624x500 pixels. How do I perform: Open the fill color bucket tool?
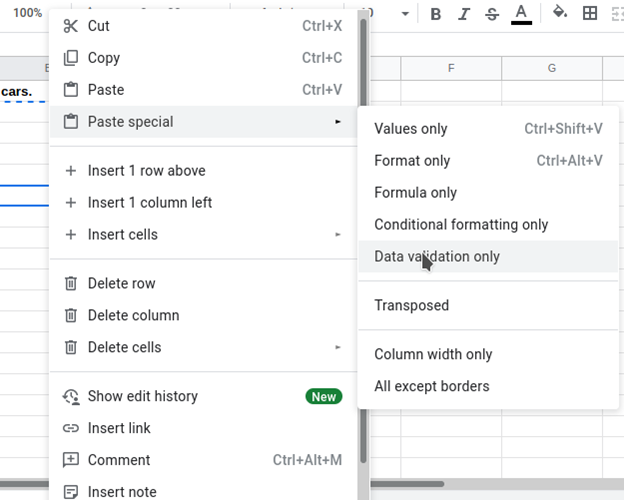[x=560, y=12]
